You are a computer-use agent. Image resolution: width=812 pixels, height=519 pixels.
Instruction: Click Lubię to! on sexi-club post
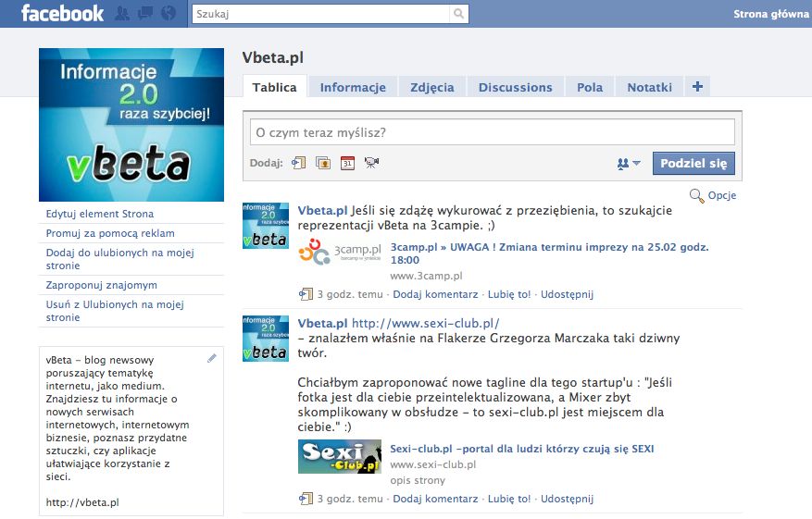509,499
